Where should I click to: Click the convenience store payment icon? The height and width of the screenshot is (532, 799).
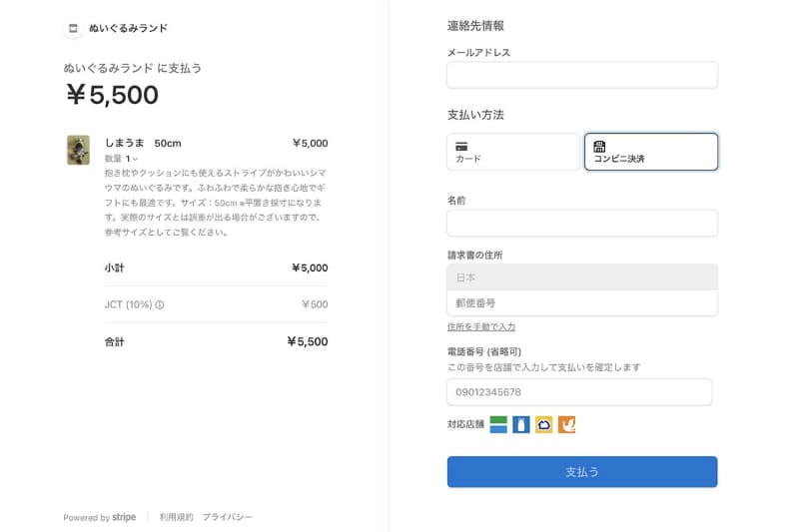pyautogui.click(x=599, y=145)
